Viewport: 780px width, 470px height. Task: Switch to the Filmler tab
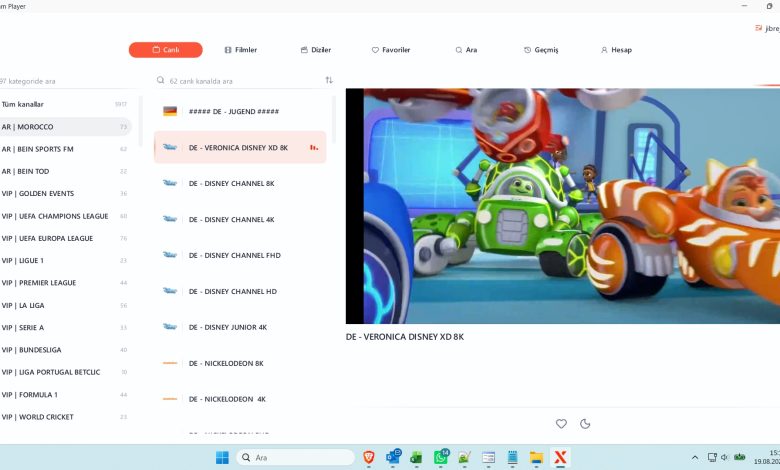241,50
